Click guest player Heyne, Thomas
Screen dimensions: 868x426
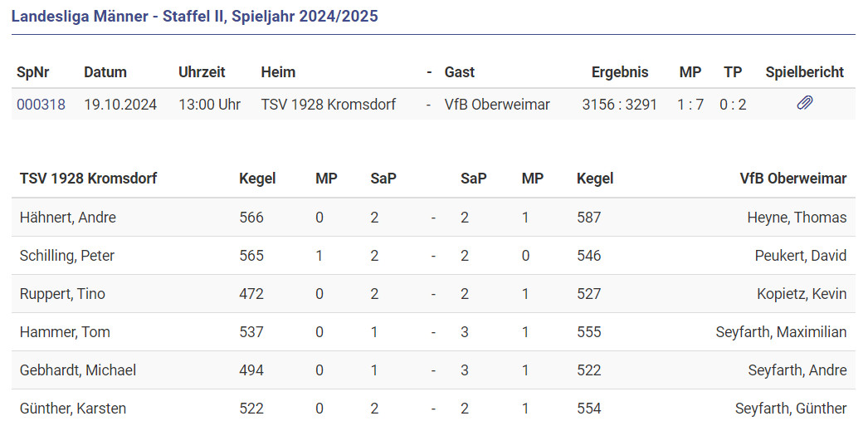coord(797,218)
